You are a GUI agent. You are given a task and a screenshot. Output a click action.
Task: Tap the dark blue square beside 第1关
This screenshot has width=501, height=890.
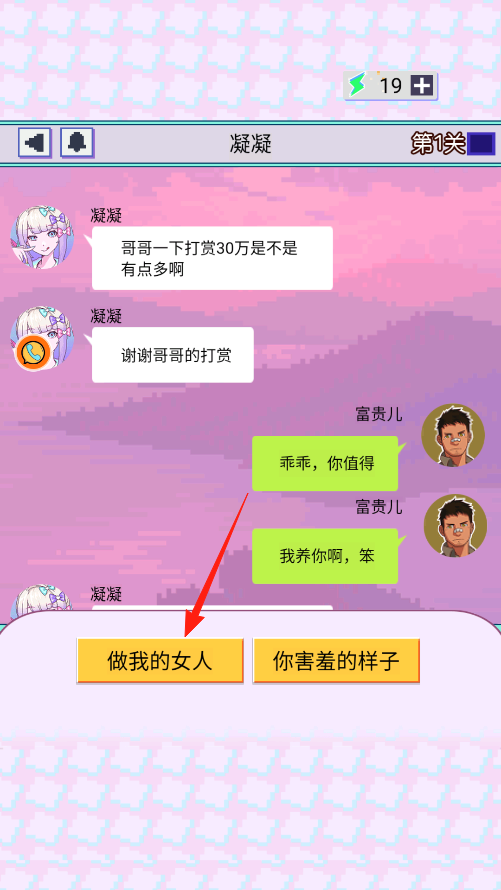(x=481, y=144)
